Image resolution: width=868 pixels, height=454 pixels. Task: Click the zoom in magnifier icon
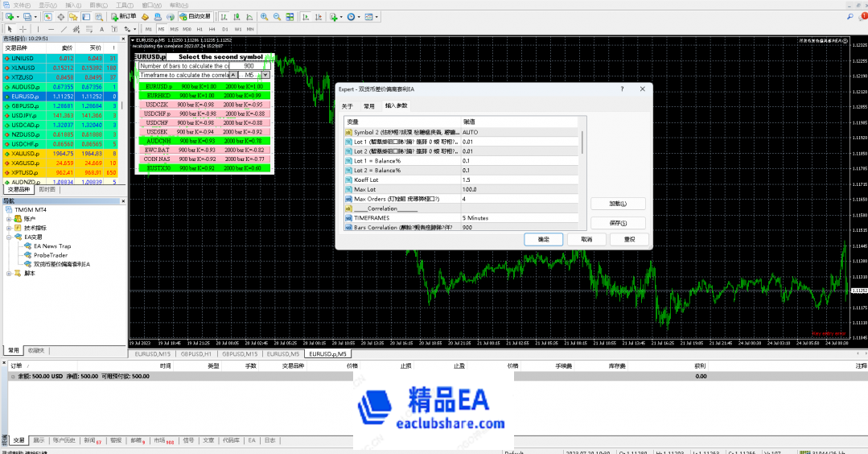point(265,16)
